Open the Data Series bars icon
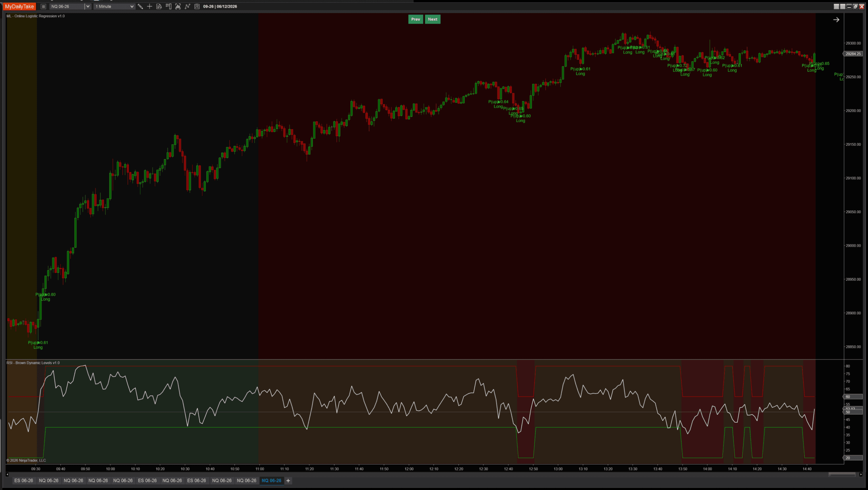This screenshot has height=490, width=868. pyautogui.click(x=178, y=6)
